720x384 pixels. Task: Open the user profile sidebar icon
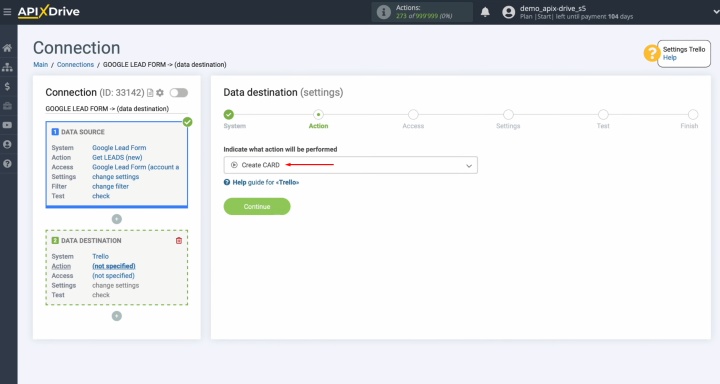[x=7, y=144]
